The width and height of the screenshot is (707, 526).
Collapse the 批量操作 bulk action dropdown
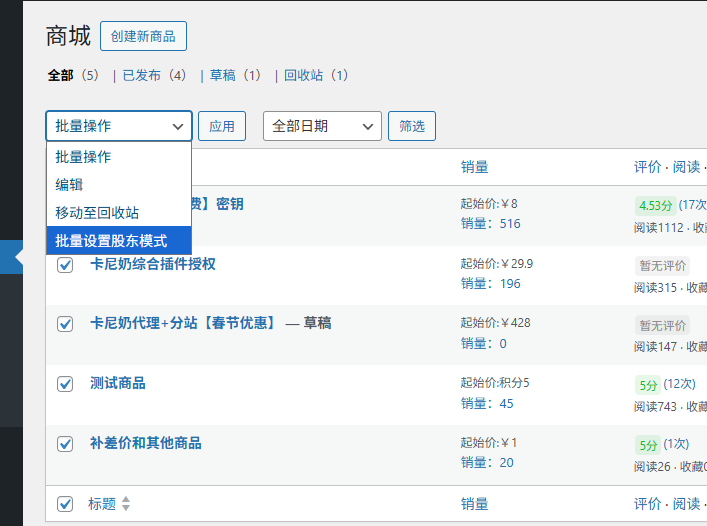118,126
